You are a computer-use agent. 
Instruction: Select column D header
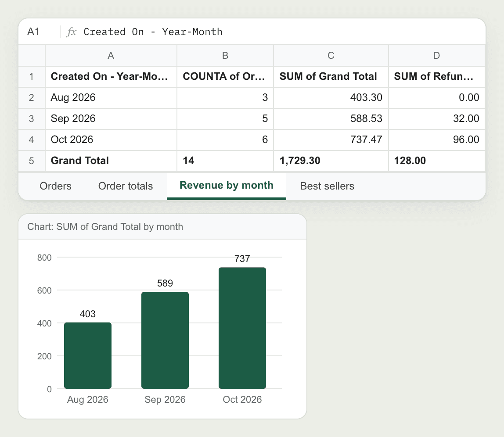coord(436,56)
